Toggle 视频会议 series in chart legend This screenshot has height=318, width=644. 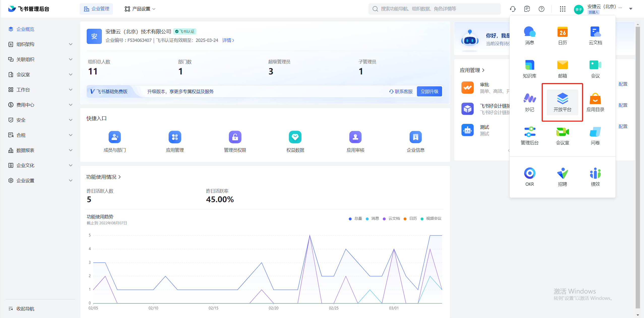click(x=431, y=219)
